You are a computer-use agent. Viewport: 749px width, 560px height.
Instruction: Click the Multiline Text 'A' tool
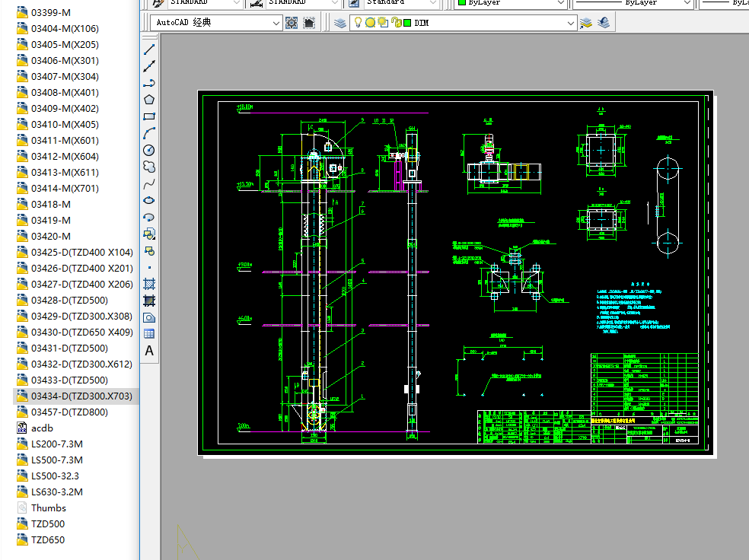point(149,351)
